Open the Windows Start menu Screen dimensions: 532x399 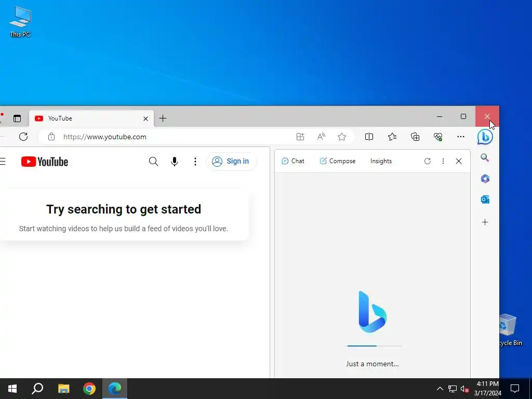[12, 389]
